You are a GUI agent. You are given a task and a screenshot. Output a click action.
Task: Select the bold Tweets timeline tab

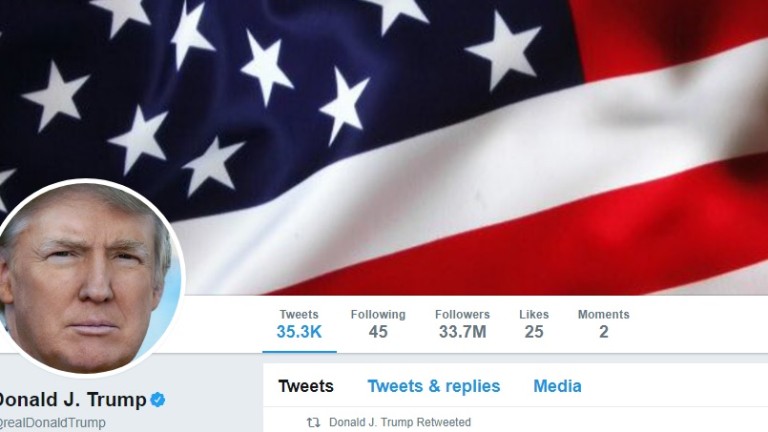[306, 386]
